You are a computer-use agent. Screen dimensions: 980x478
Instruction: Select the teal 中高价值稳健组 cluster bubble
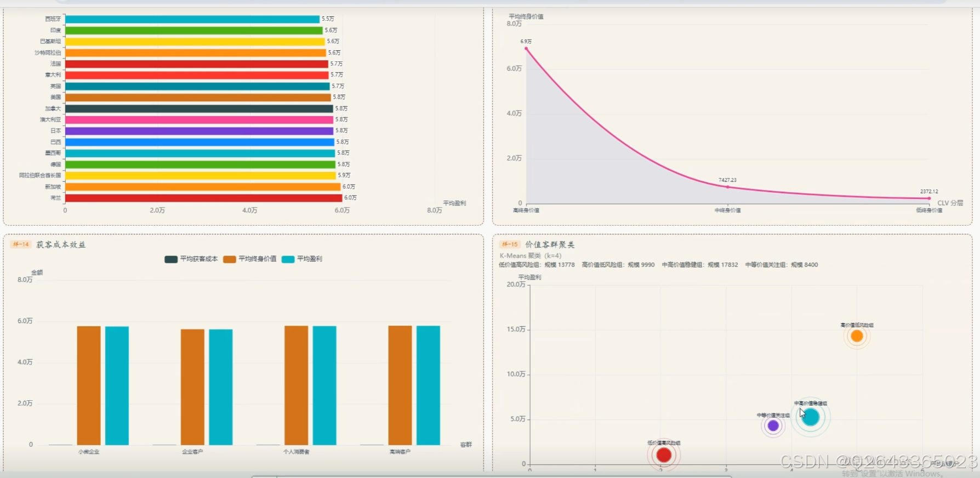[811, 417]
